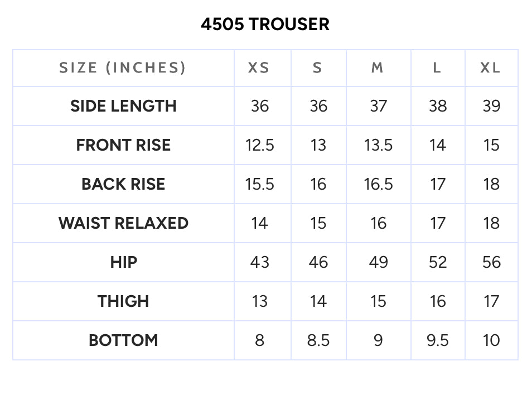This screenshot has width=532, height=395.
Task: Click the THIGH row label
Action: [x=123, y=301]
